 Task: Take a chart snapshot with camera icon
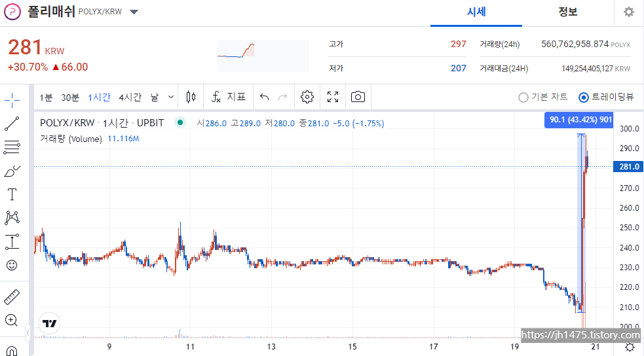coord(358,97)
